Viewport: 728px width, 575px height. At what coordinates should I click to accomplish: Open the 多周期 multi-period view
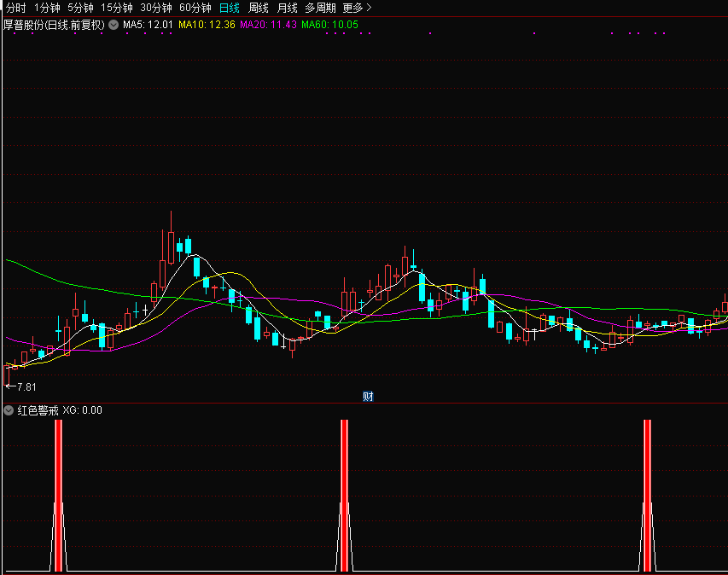coord(321,8)
